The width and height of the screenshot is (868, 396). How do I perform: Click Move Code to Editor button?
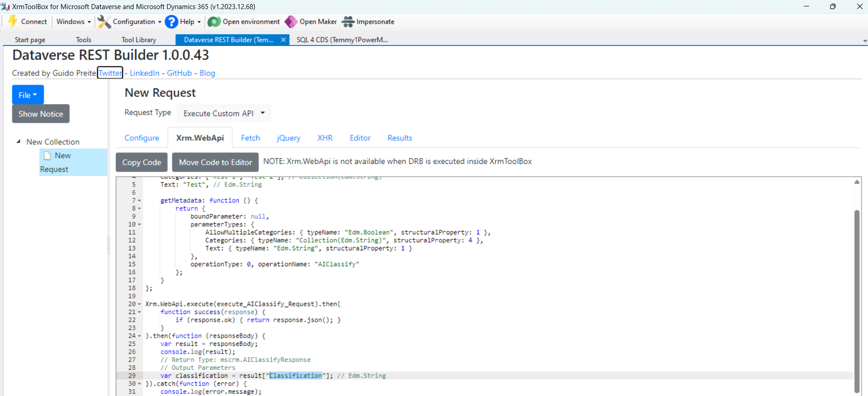tap(216, 162)
